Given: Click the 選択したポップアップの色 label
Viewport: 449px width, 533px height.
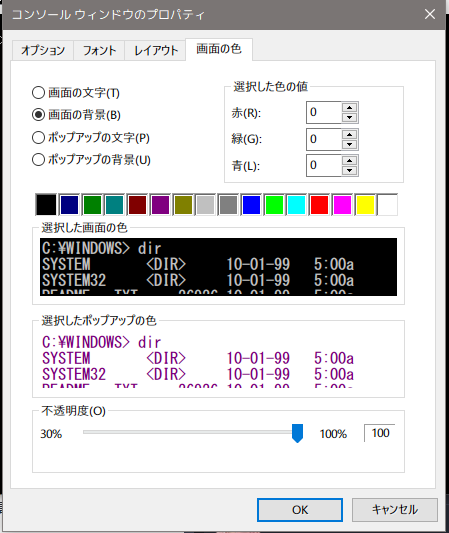Looking at the screenshot, I should click(99, 321).
